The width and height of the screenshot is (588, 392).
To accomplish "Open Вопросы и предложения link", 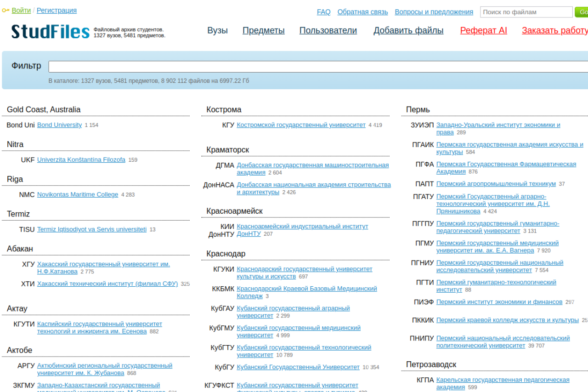I will [x=434, y=12].
